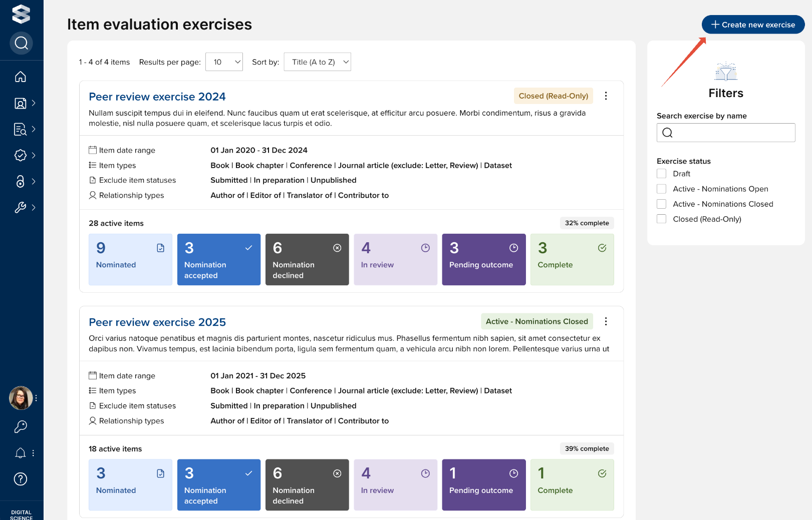Open the Sort by Title dropdown
Image resolution: width=812 pixels, height=520 pixels.
pos(317,62)
